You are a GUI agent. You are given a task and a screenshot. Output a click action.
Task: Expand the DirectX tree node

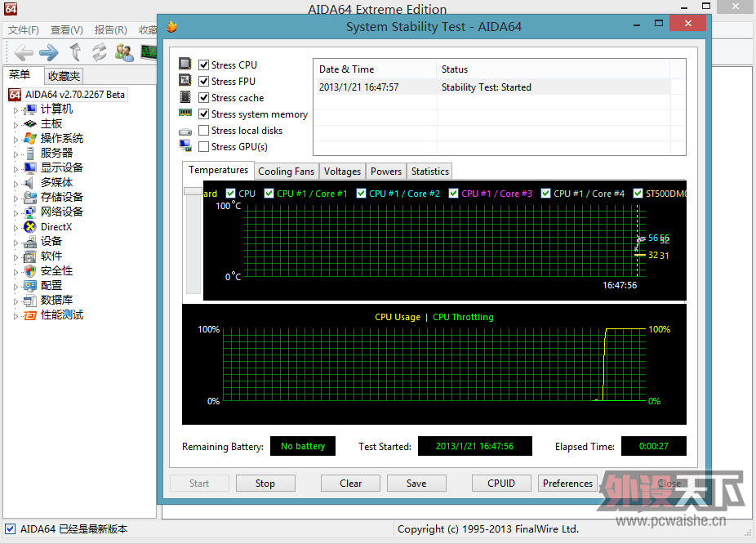(16, 228)
